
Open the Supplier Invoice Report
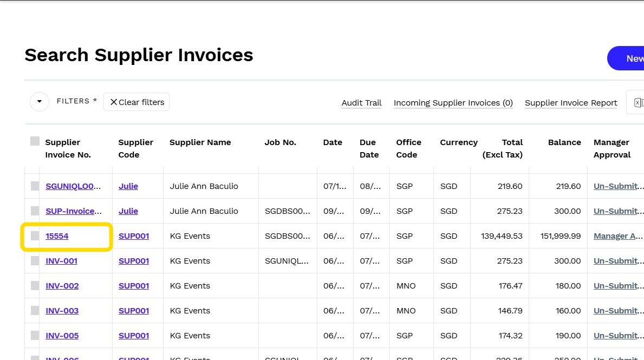click(571, 103)
